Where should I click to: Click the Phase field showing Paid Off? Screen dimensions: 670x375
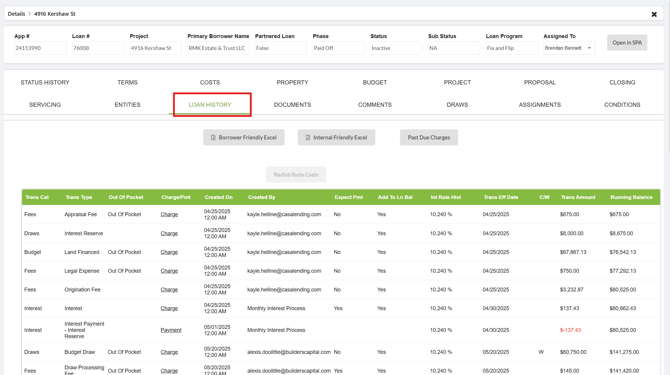click(x=338, y=48)
